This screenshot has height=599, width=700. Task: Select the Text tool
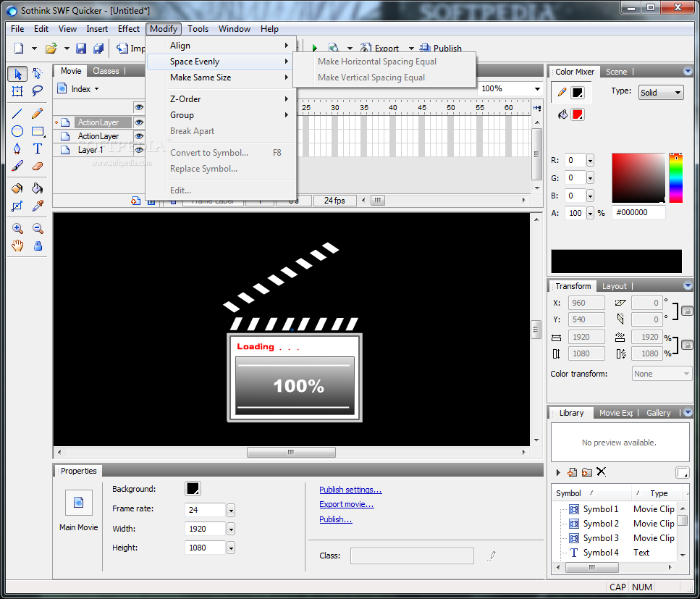click(x=38, y=148)
